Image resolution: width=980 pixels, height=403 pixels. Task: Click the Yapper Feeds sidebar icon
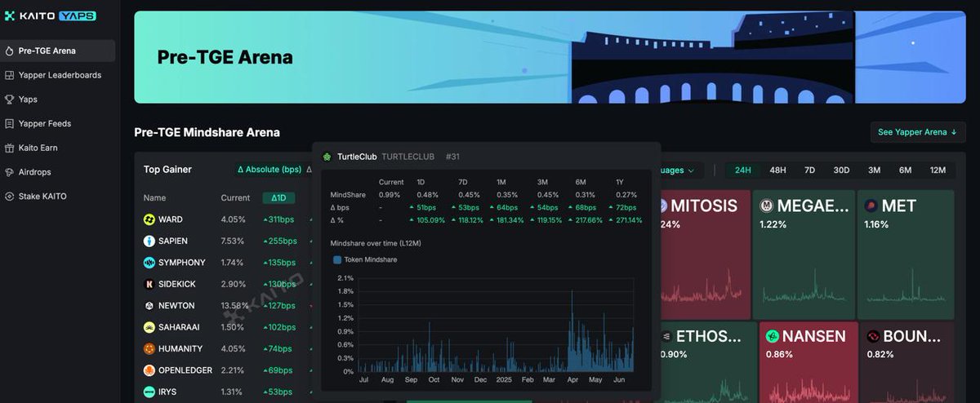point(9,124)
